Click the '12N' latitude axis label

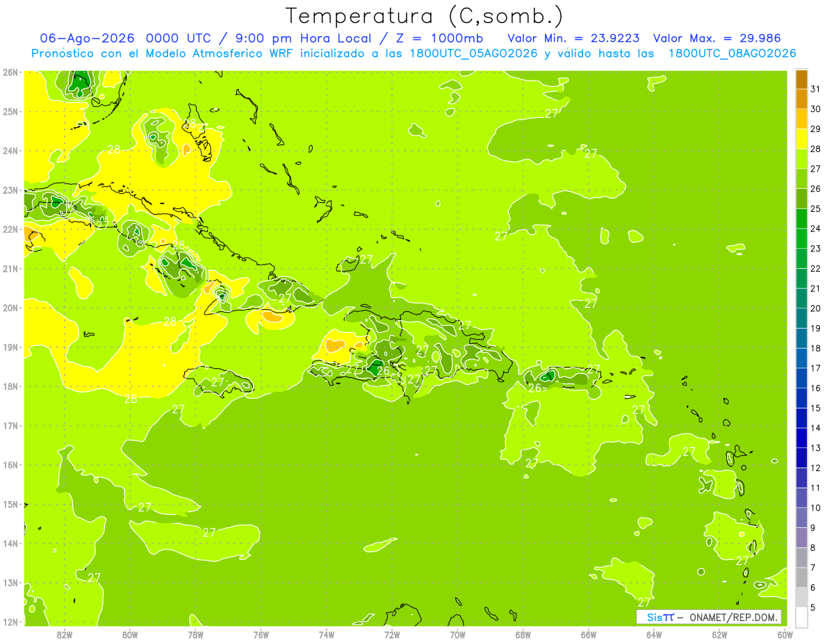pos(10,622)
